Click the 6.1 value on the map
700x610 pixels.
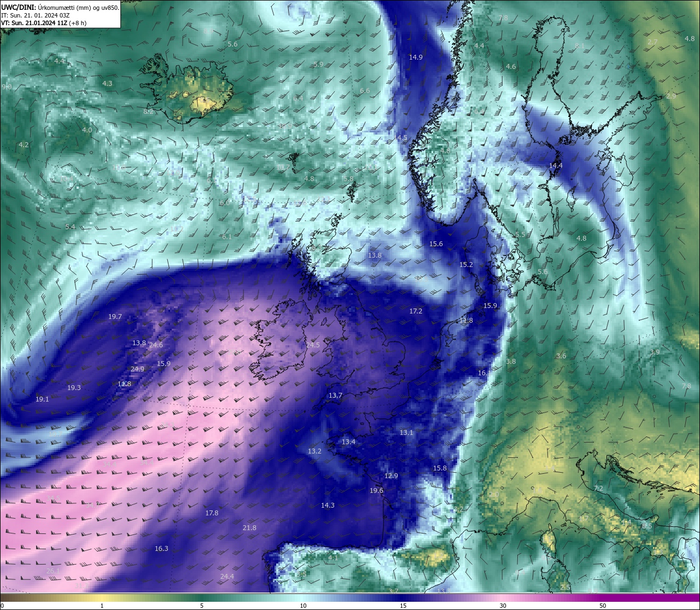pos(227,237)
